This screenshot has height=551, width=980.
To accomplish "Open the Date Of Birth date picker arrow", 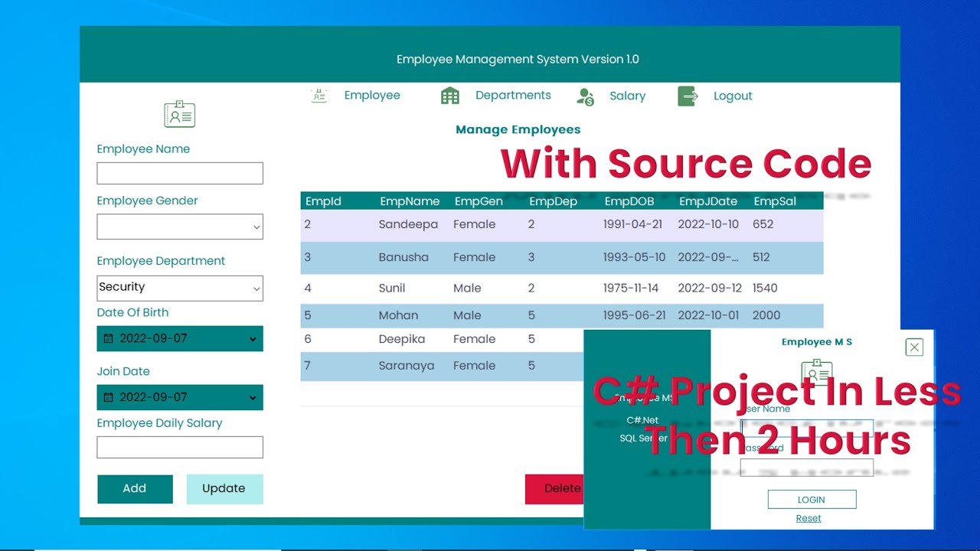I will (x=253, y=339).
